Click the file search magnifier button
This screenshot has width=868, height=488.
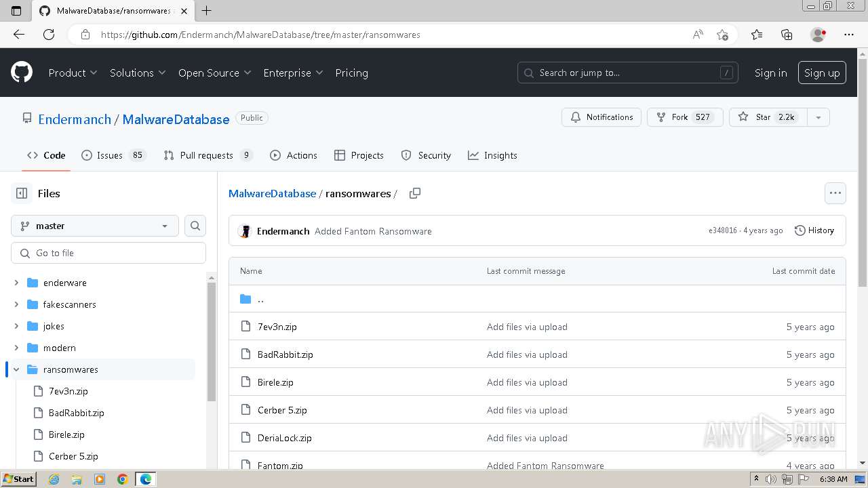tap(195, 226)
